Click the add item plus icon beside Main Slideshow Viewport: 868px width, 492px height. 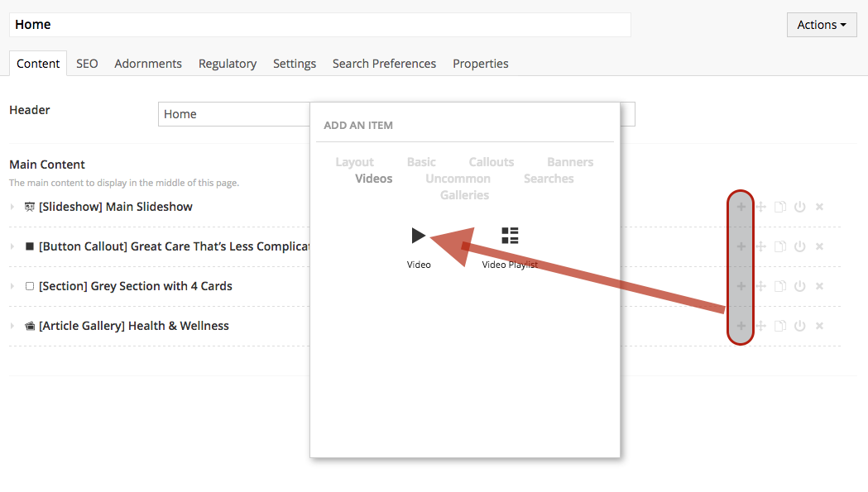pos(740,206)
